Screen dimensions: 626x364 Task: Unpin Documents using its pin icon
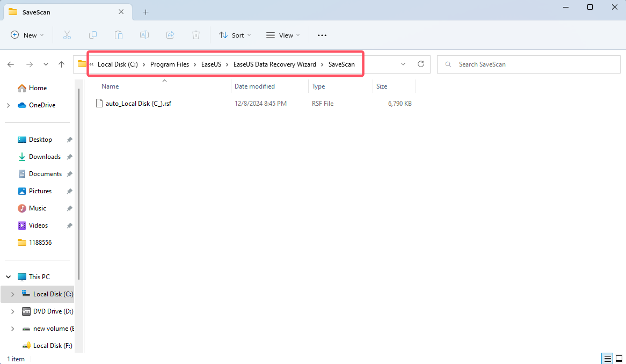pos(69,174)
